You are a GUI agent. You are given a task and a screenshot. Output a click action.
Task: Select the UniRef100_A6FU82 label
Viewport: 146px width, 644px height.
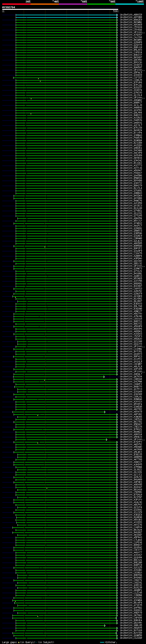131,414
